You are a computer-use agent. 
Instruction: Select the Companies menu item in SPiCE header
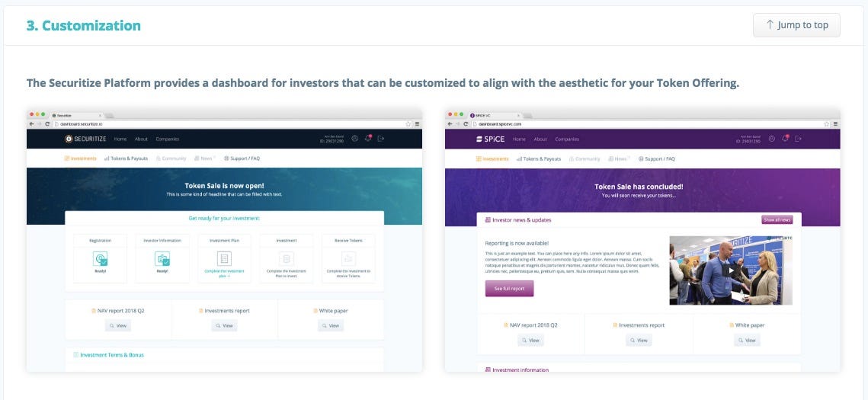567,139
